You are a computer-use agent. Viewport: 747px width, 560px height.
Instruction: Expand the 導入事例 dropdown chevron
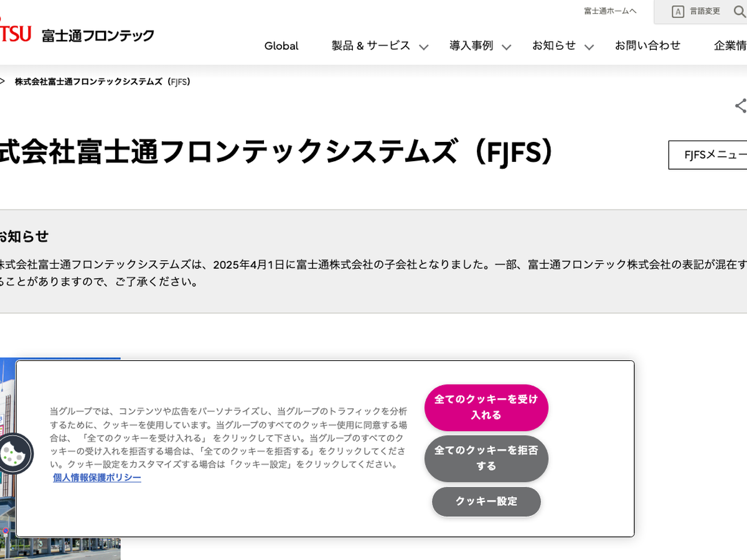(x=506, y=47)
